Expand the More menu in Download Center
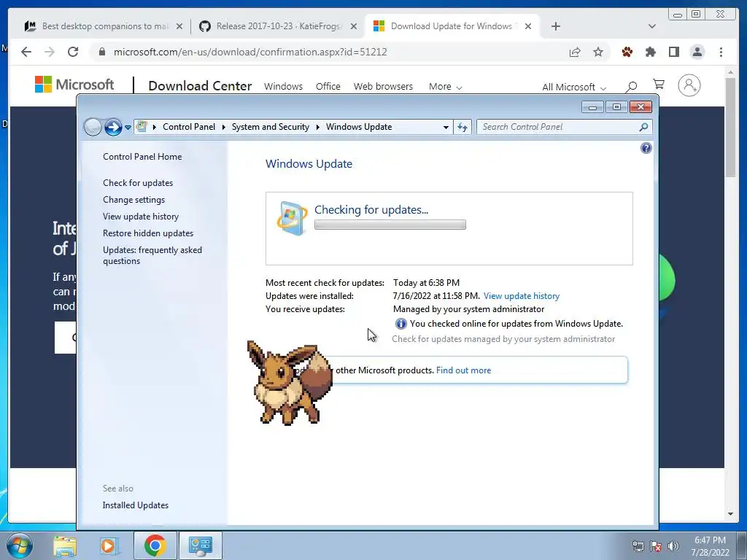 pyautogui.click(x=446, y=87)
